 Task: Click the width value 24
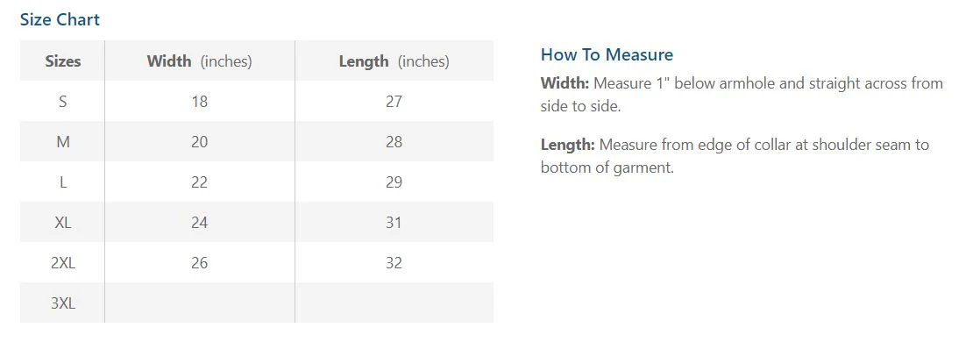(x=199, y=223)
